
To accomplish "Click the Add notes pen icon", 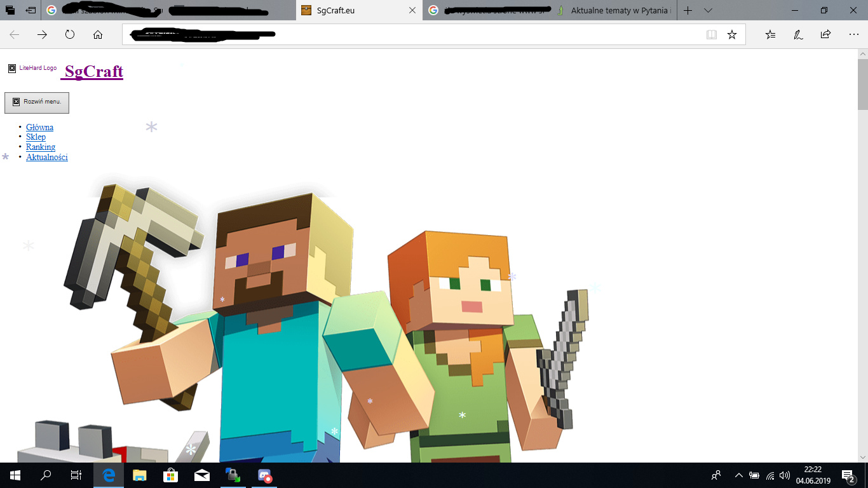I will click(x=798, y=35).
